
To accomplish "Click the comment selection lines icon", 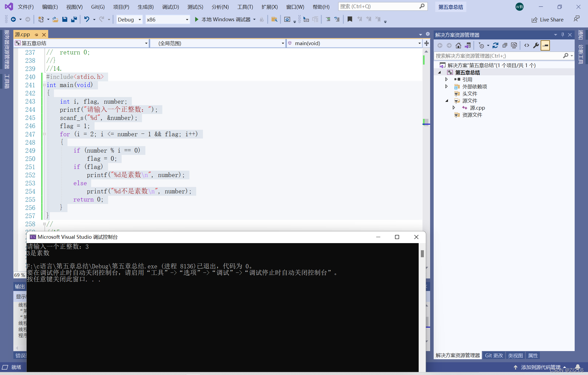I will 328,19.
